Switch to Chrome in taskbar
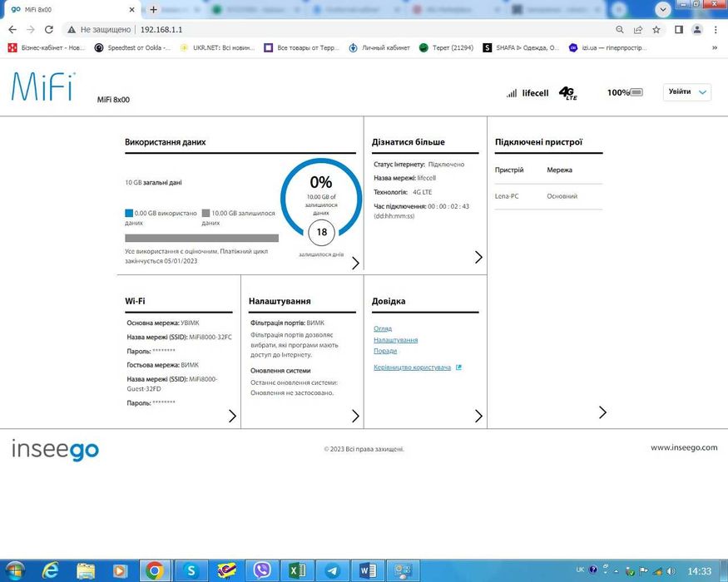Screen dimensions: 728x582 pos(155,570)
